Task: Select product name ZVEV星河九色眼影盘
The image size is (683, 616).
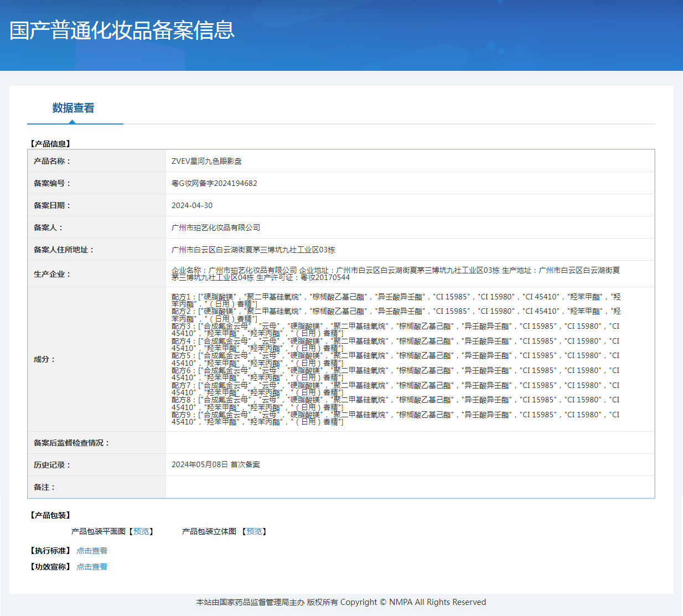Action: point(206,161)
